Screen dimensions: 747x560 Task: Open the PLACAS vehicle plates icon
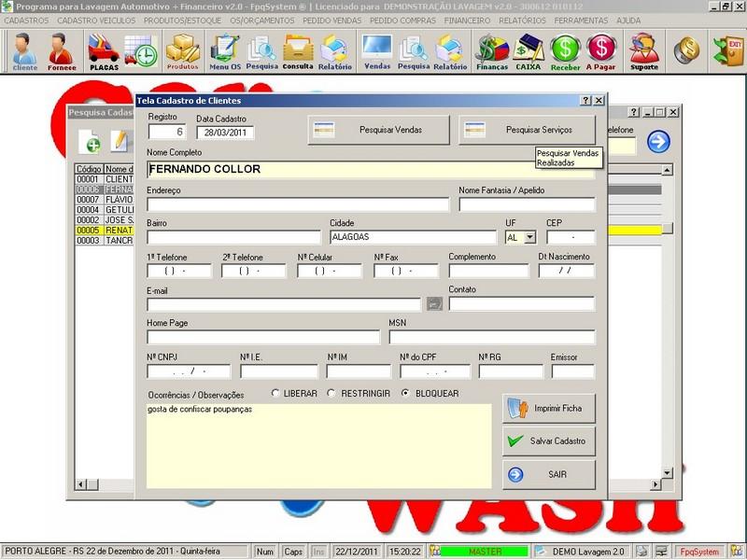pyautogui.click(x=104, y=51)
